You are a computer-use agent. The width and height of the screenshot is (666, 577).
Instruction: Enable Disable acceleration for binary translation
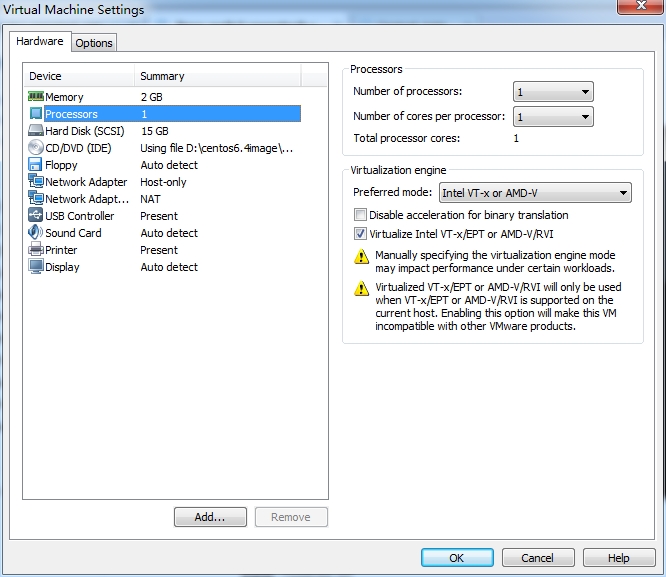pyautogui.click(x=360, y=215)
